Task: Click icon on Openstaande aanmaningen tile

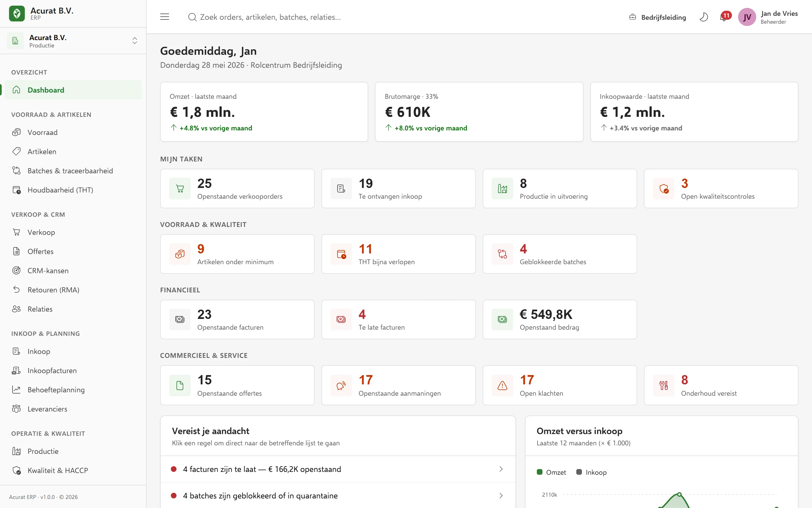Action: 341,385
